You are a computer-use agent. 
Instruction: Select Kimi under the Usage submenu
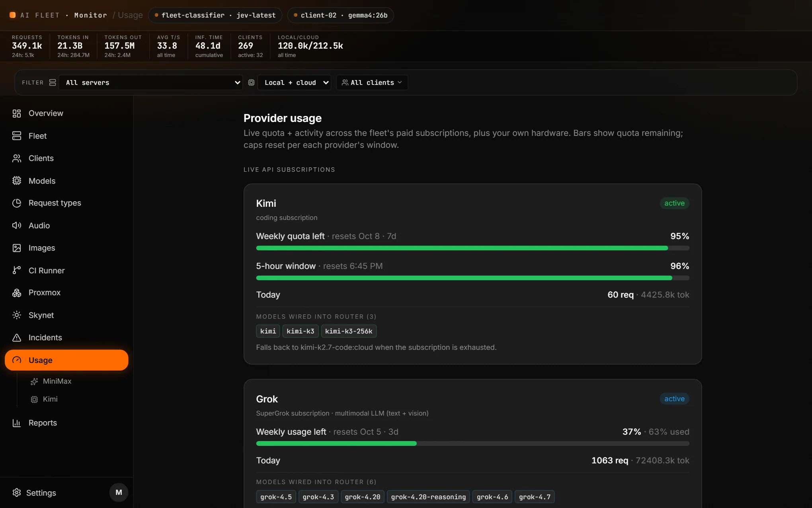[50, 399]
